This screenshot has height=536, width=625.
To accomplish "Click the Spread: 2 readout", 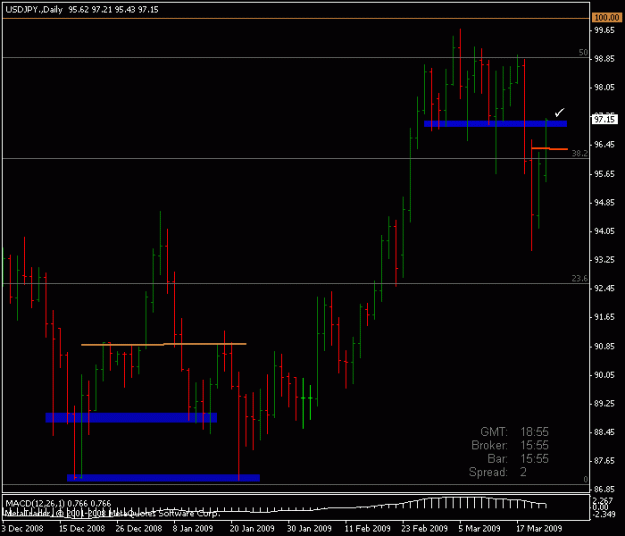I will click(x=498, y=472).
